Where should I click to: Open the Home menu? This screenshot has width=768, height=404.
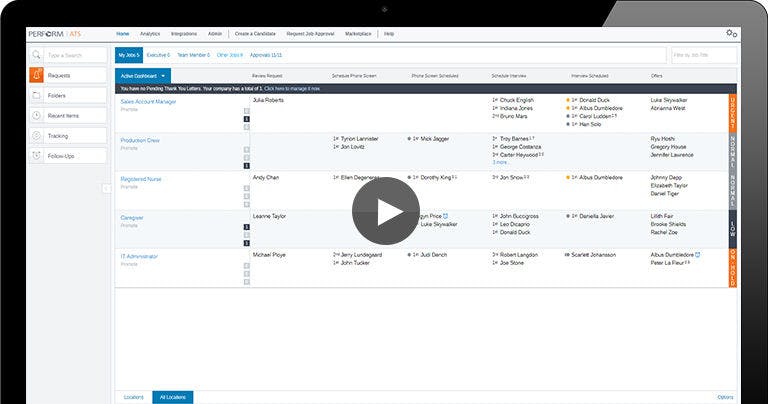coord(122,34)
